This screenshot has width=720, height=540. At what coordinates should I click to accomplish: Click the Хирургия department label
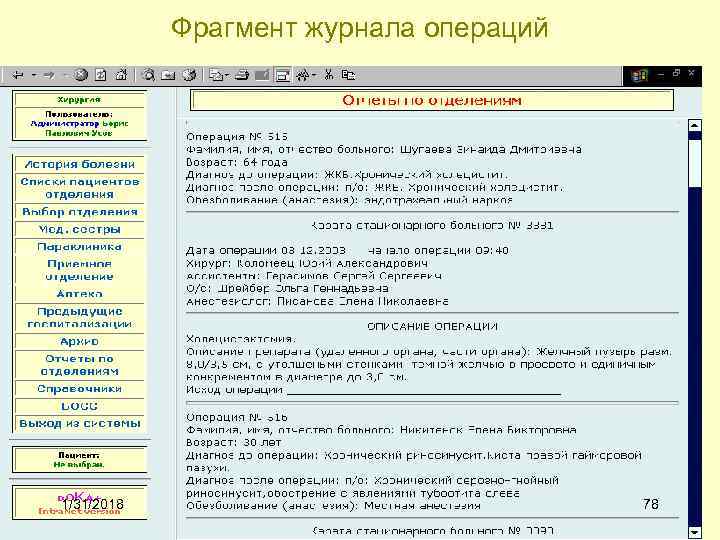(x=79, y=100)
